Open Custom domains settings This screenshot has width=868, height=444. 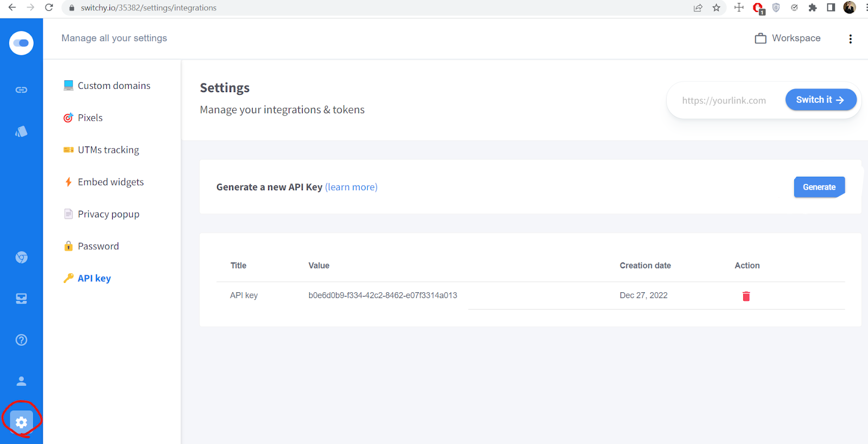[107, 86]
